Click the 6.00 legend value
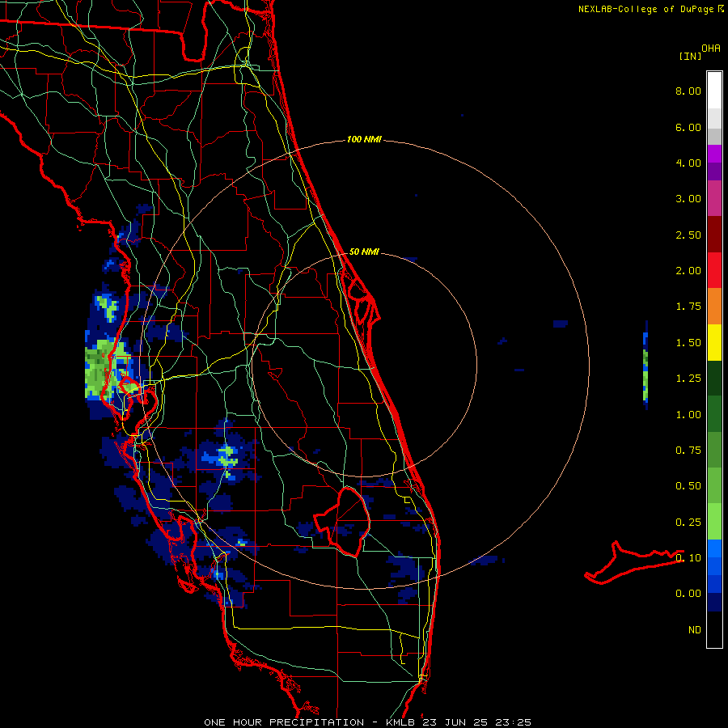Image resolution: width=728 pixels, height=728 pixels. tap(688, 127)
